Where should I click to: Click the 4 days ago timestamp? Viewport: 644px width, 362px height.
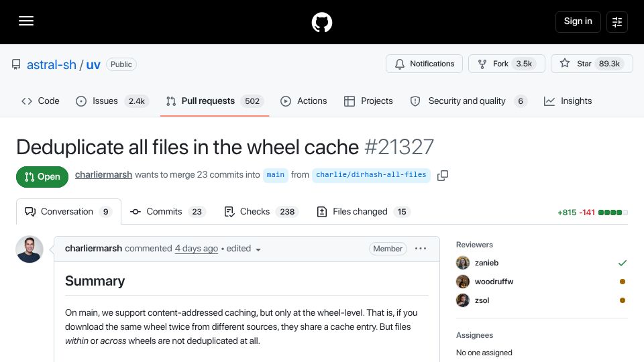click(x=197, y=248)
